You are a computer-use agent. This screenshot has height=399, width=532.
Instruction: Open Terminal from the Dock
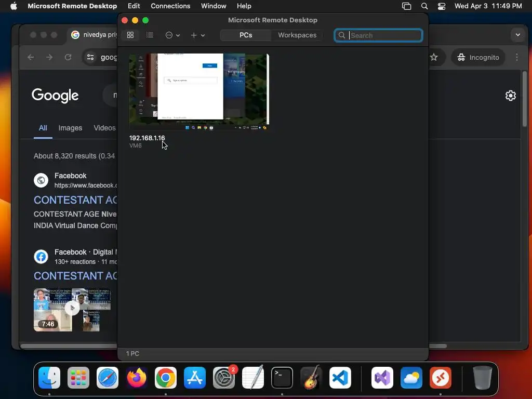(x=282, y=378)
